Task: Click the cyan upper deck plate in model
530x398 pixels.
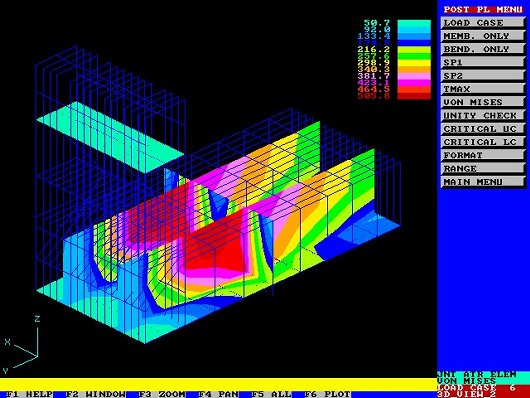Action: [110, 137]
